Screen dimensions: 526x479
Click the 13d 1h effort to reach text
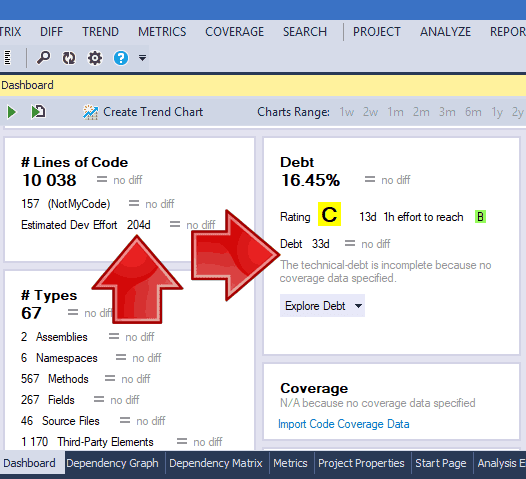point(411,217)
